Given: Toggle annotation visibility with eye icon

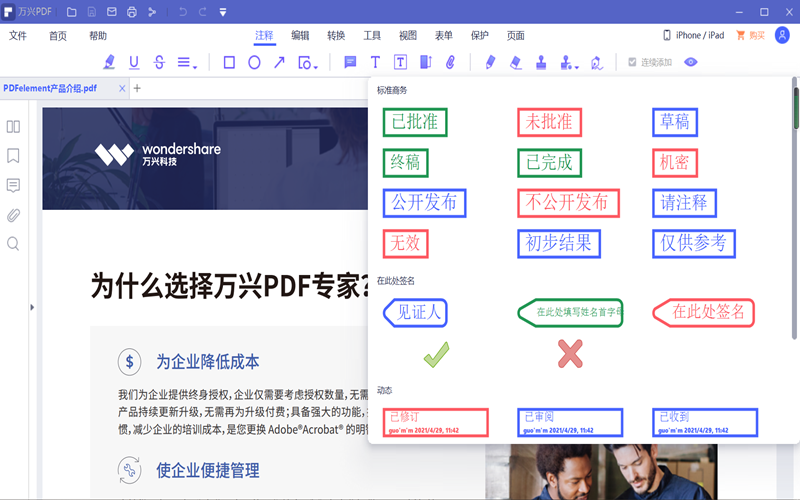Looking at the screenshot, I should pyautogui.click(x=690, y=62).
